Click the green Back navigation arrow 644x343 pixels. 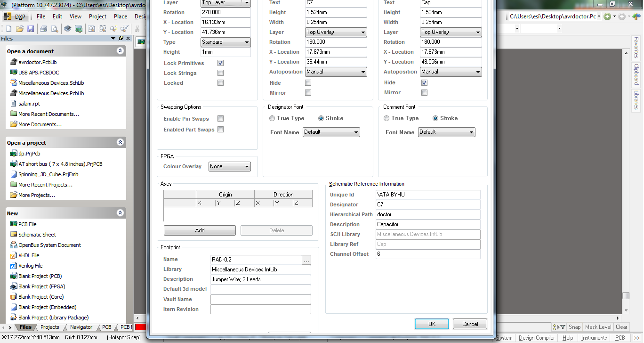tap(608, 16)
